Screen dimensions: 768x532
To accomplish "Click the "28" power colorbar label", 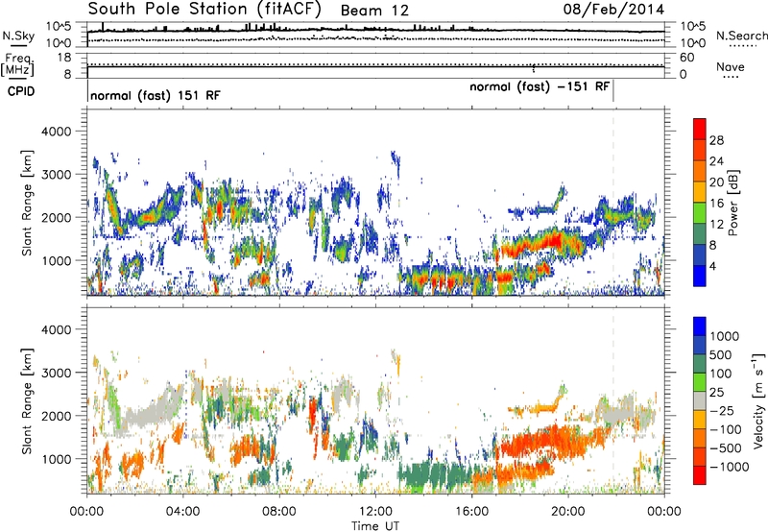I will [716, 140].
